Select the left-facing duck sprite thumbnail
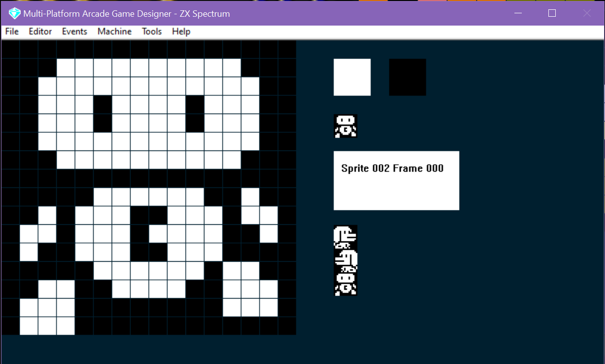The height and width of the screenshot is (364, 605). click(x=346, y=261)
